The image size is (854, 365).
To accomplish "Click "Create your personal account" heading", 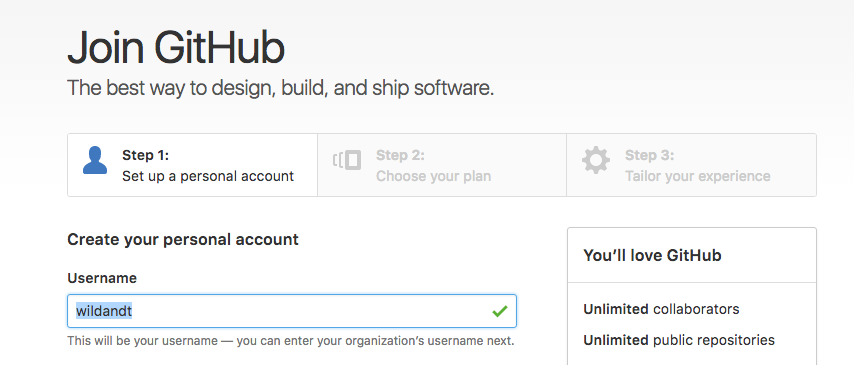I will pyautogui.click(x=183, y=240).
